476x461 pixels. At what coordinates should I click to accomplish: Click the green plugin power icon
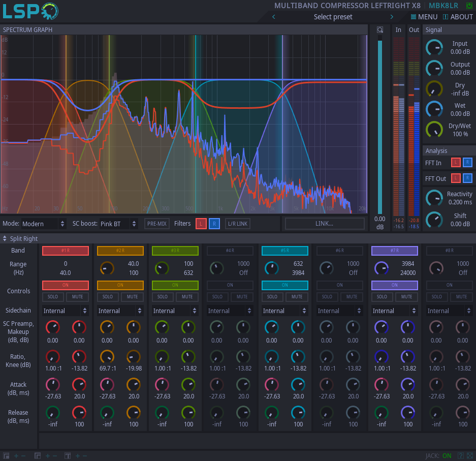click(469, 6)
